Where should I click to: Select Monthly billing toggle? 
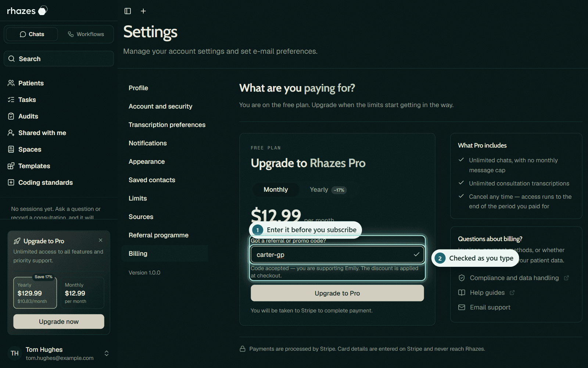point(276,190)
